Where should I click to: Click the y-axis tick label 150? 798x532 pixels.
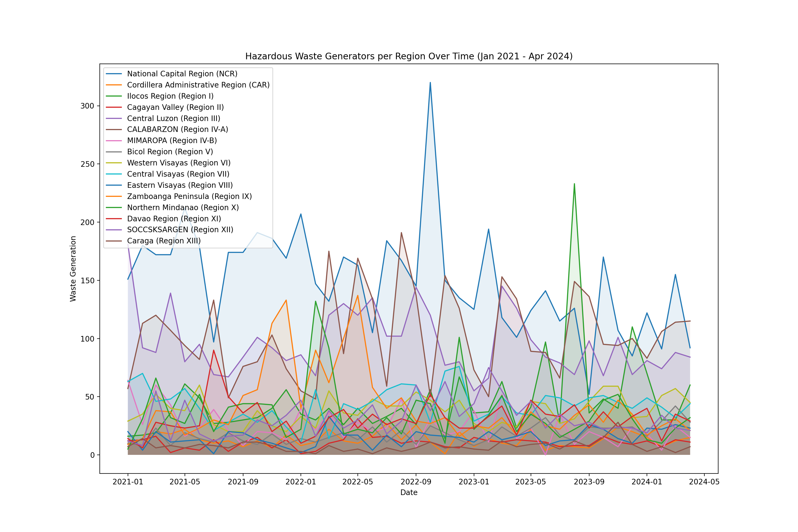tap(88, 281)
